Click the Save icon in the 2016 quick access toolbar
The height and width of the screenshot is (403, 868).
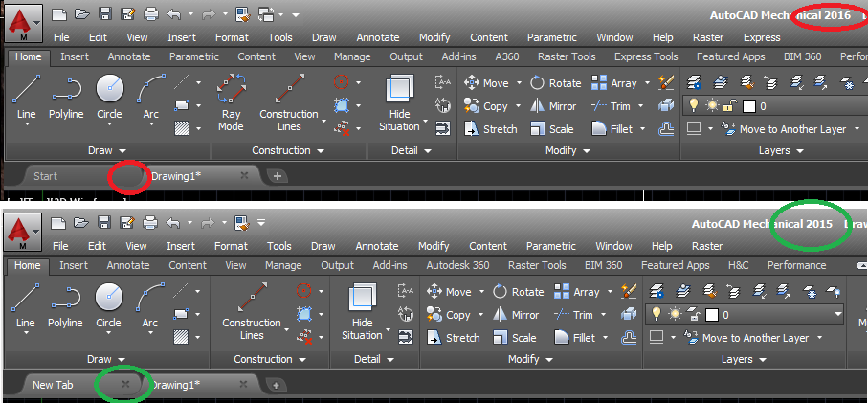(x=103, y=13)
